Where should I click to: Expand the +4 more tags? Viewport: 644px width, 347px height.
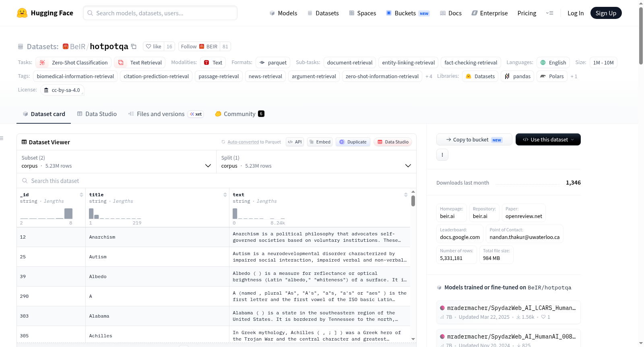coord(429,76)
